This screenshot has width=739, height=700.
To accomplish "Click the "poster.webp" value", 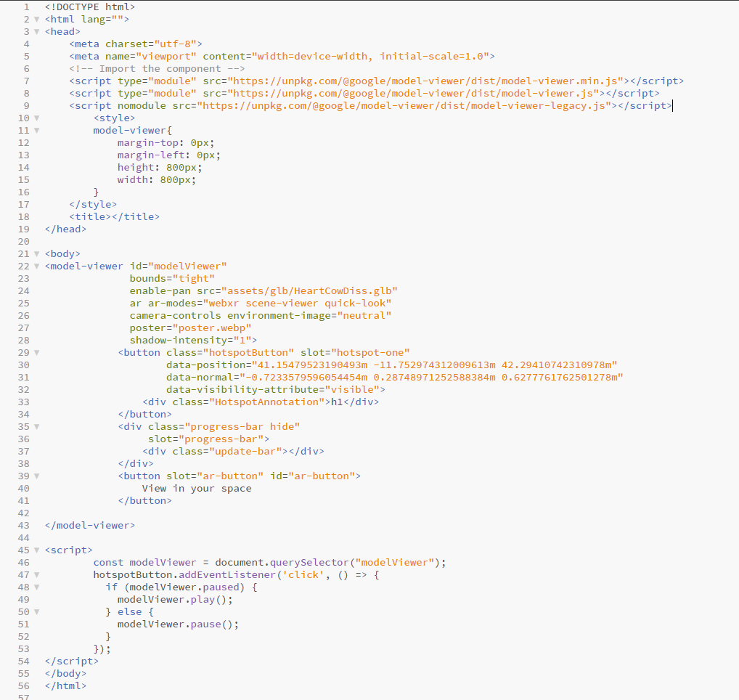I will pyautogui.click(x=212, y=328).
